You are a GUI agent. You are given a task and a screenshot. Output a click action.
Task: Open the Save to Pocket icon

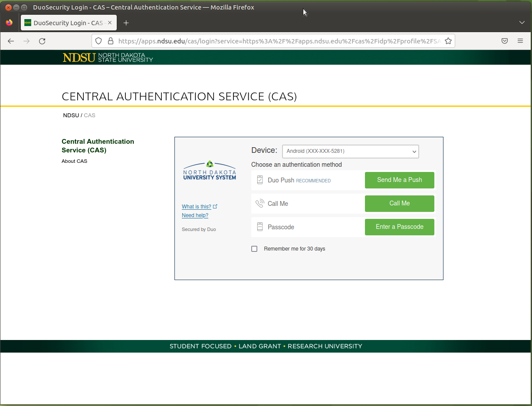(x=505, y=41)
